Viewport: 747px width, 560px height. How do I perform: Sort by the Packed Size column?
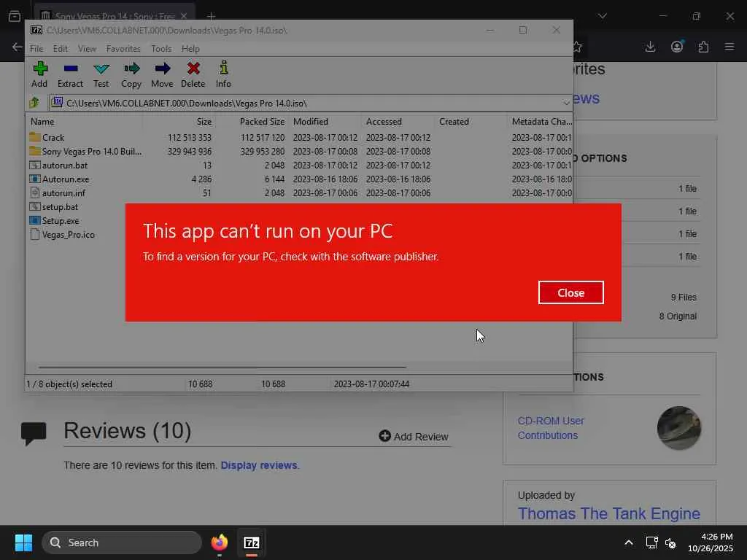(x=252, y=122)
